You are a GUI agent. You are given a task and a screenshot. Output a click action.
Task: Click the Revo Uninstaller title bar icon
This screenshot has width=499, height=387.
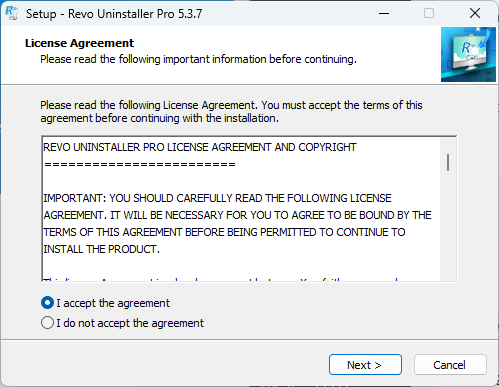[12, 13]
